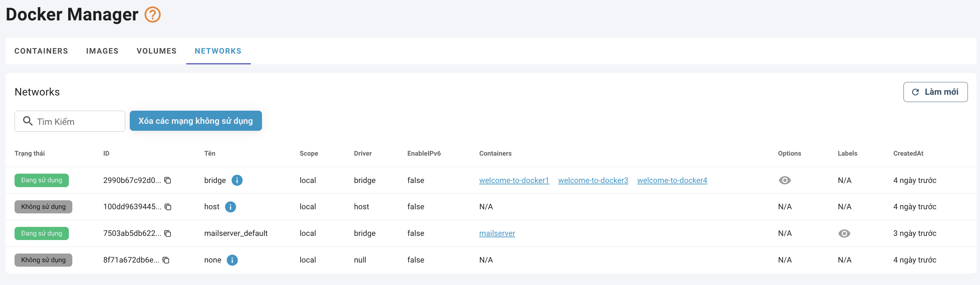Open the welcome-to-docker1 container link
The image size is (980, 285).
pos(514,180)
